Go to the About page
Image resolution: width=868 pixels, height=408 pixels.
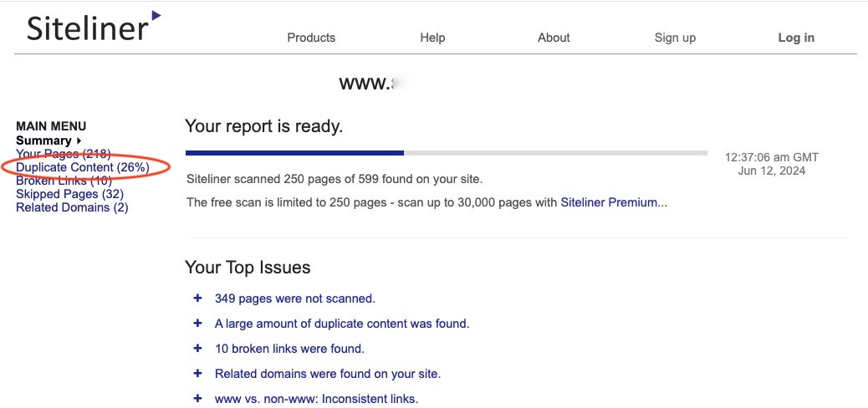pyautogui.click(x=554, y=38)
